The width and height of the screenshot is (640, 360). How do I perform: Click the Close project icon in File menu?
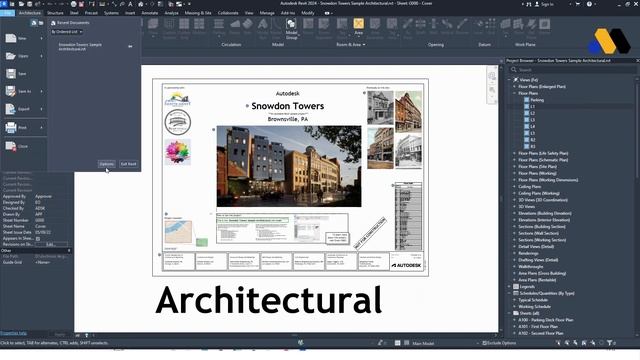(x=11, y=146)
